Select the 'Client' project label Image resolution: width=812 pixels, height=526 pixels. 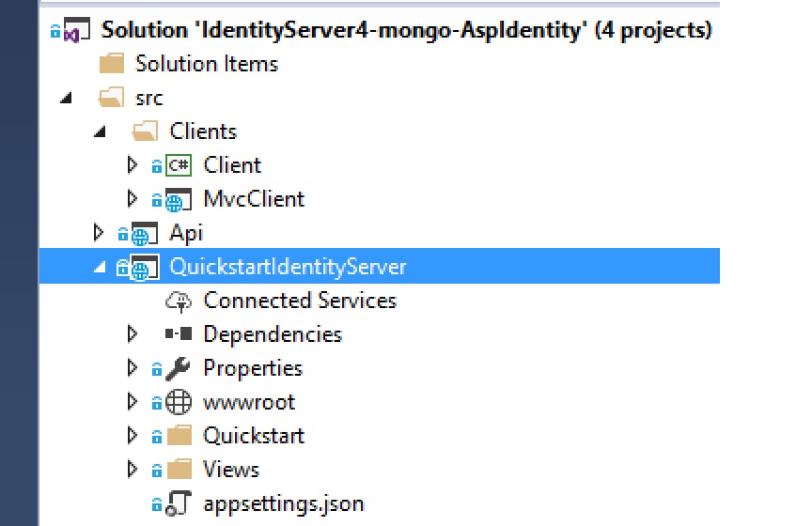(x=232, y=165)
